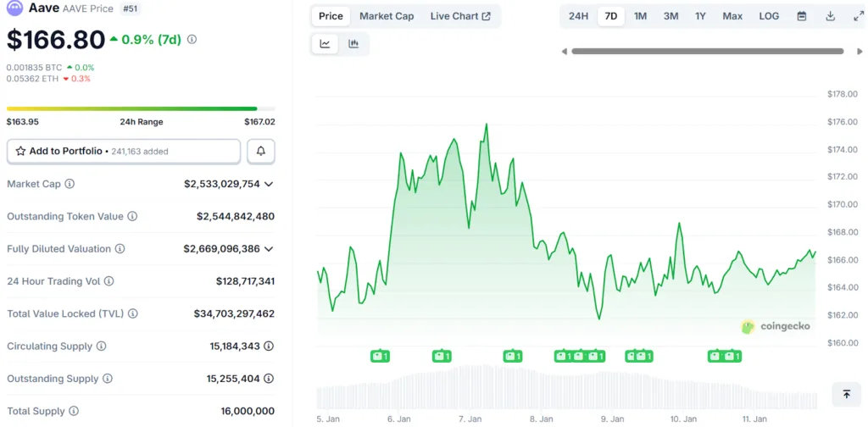
Task: Select 3M time range
Action: pyautogui.click(x=671, y=16)
